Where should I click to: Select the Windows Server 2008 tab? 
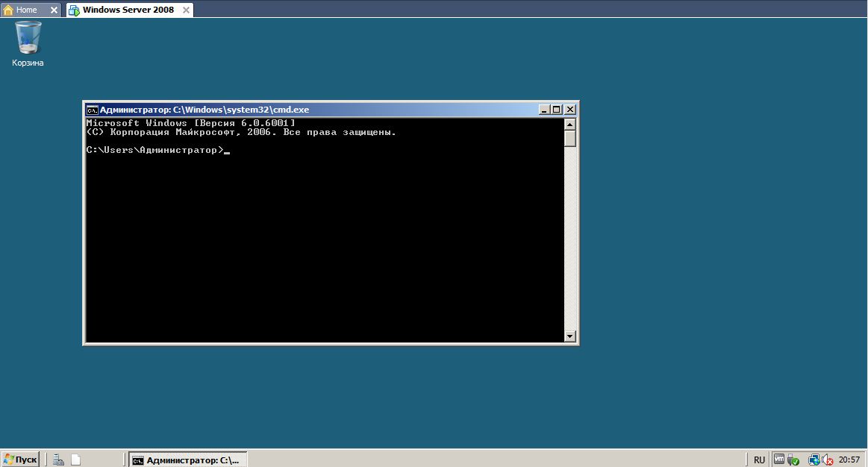pos(128,10)
